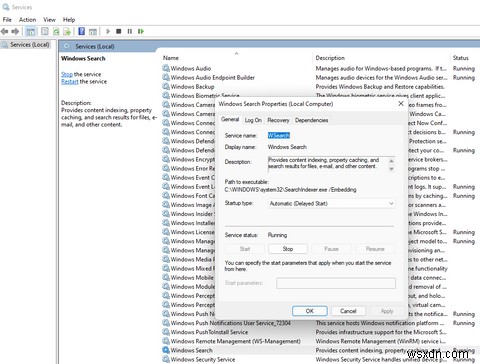This screenshot has width=480, height=364.
Task: Click the Back arrow in the Services toolbar
Action: click(5, 31)
